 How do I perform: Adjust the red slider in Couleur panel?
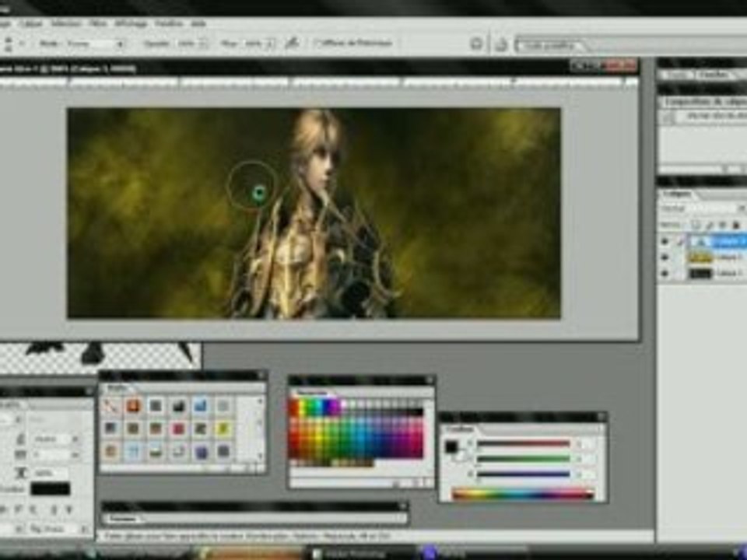523,444
